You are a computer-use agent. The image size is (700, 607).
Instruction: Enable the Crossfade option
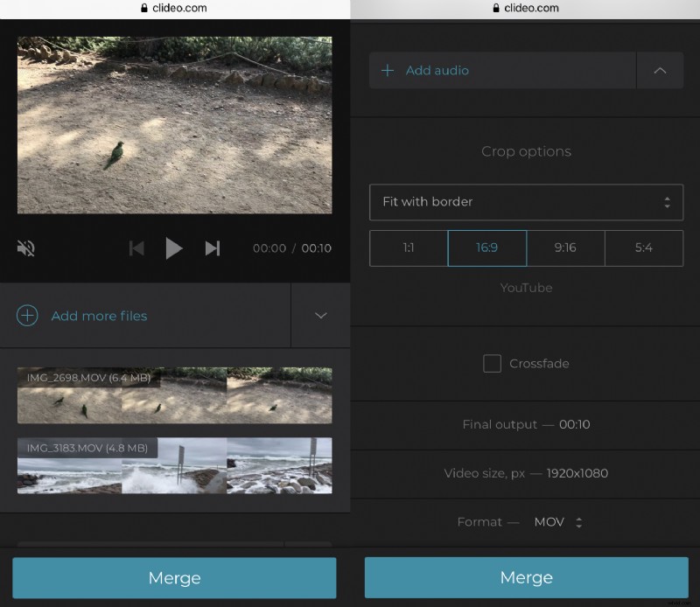pyautogui.click(x=492, y=364)
